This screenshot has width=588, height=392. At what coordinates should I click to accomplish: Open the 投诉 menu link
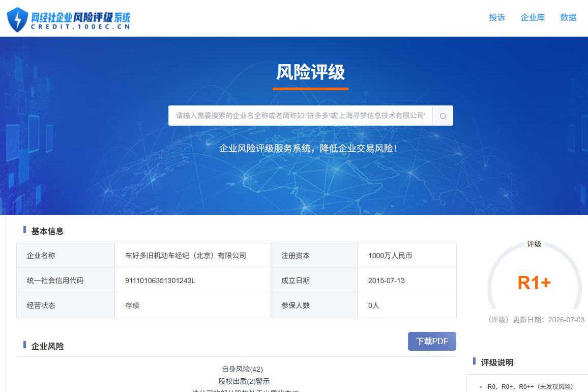pos(497,17)
